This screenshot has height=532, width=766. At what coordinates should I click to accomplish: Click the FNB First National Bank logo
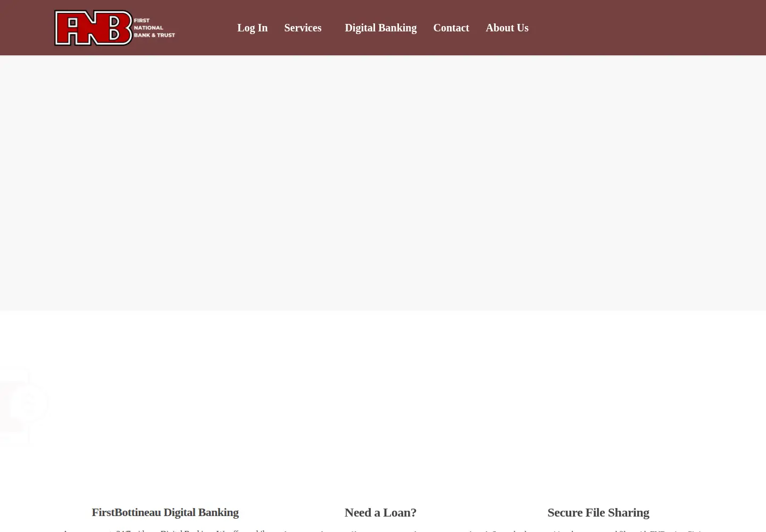click(114, 28)
